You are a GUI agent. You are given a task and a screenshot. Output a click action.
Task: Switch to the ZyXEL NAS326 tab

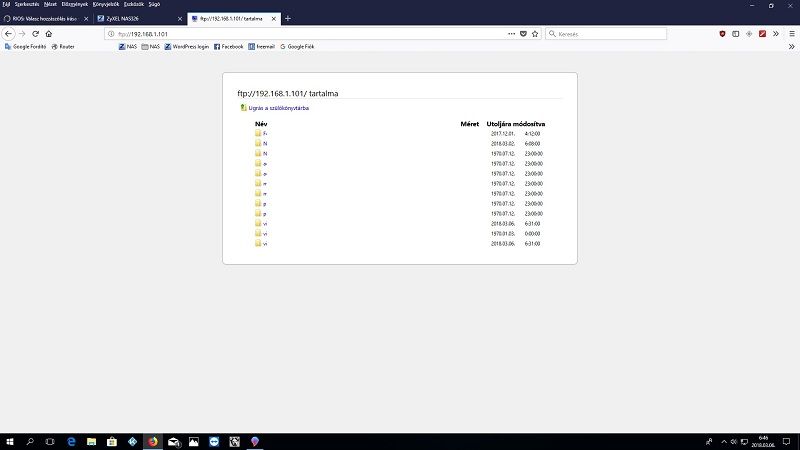point(140,19)
